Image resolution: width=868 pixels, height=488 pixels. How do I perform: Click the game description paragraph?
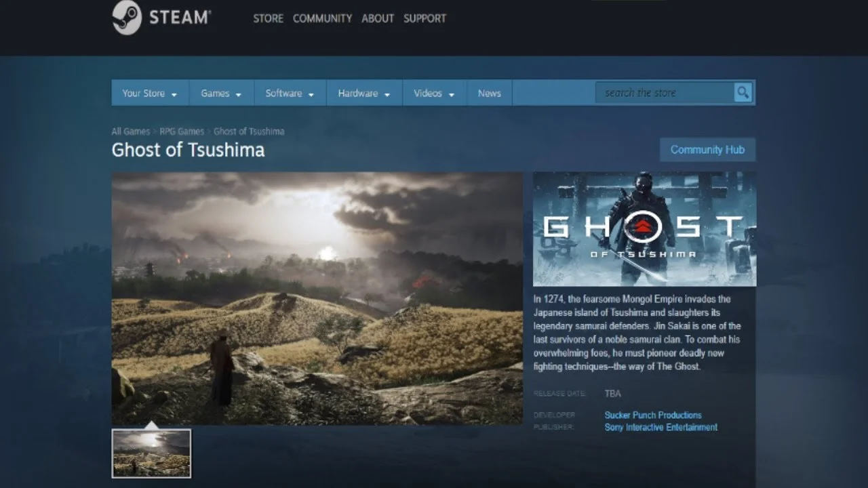tap(637, 333)
